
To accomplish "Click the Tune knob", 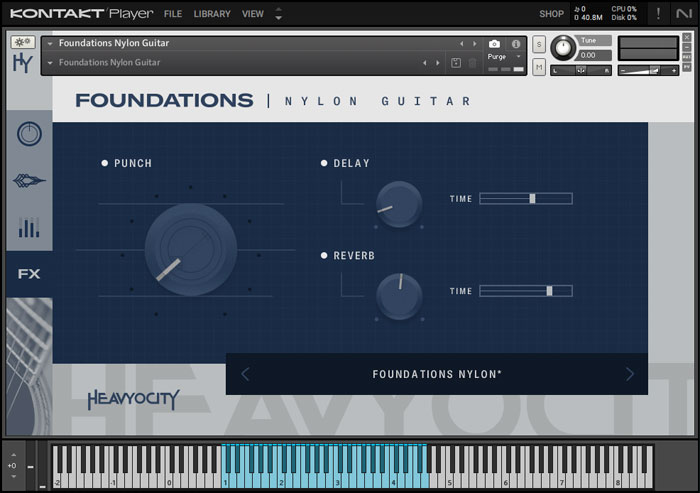I will click(562, 48).
